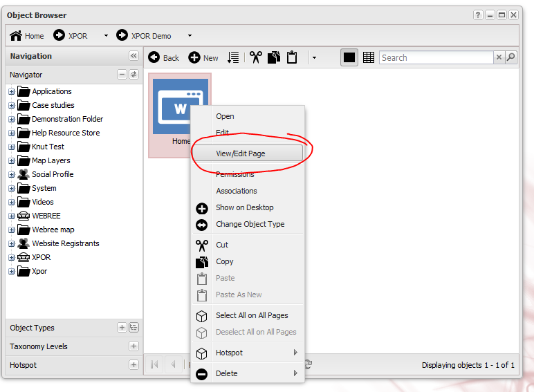
Task: Go Back using the toolbar button
Action: [163, 57]
